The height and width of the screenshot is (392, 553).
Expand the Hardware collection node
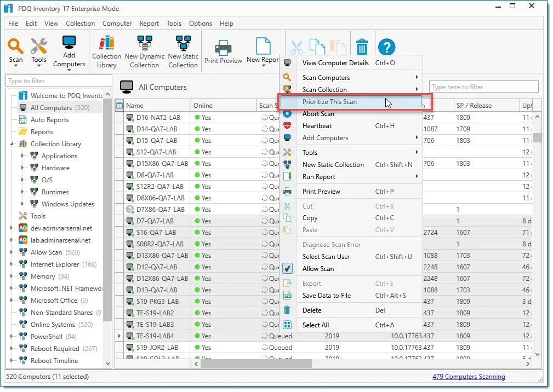pos(22,168)
